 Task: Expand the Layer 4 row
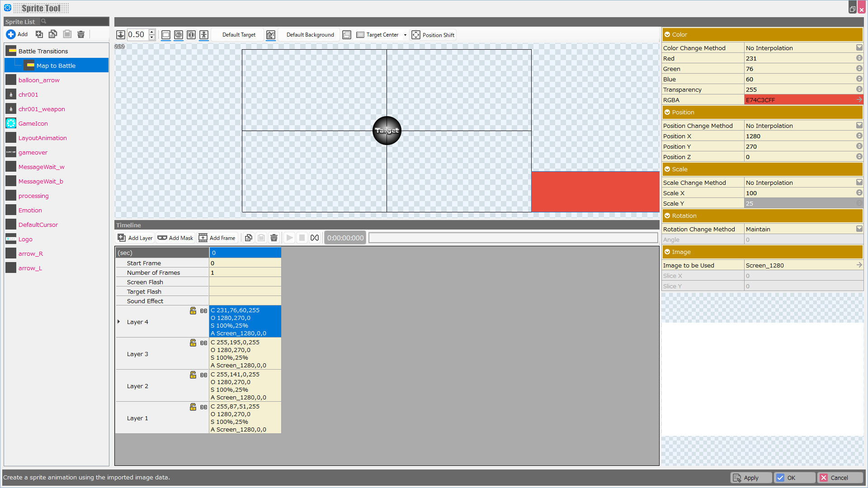point(119,322)
